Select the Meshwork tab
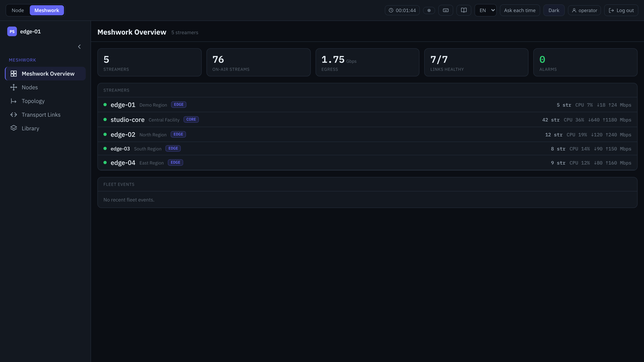This screenshot has width=644, height=362. (47, 10)
